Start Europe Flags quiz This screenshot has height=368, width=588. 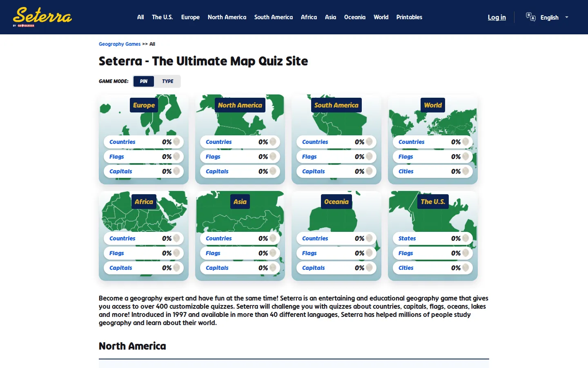click(x=144, y=157)
